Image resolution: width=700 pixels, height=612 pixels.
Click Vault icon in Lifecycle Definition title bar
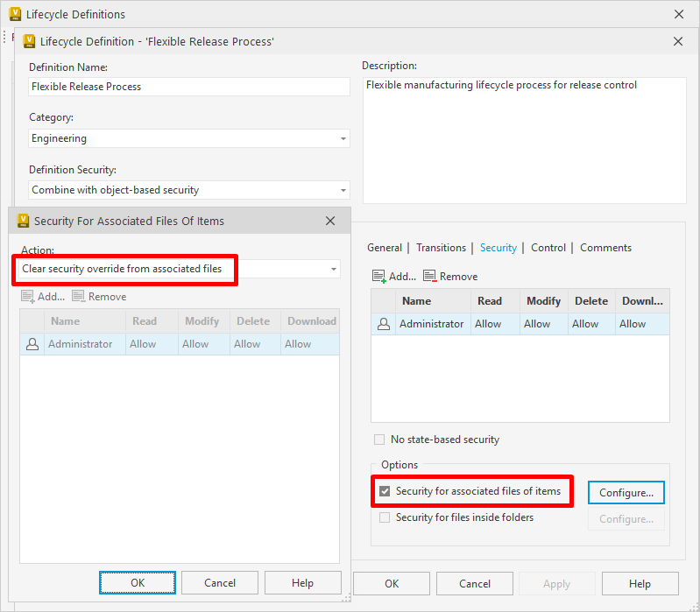pyautogui.click(x=29, y=41)
